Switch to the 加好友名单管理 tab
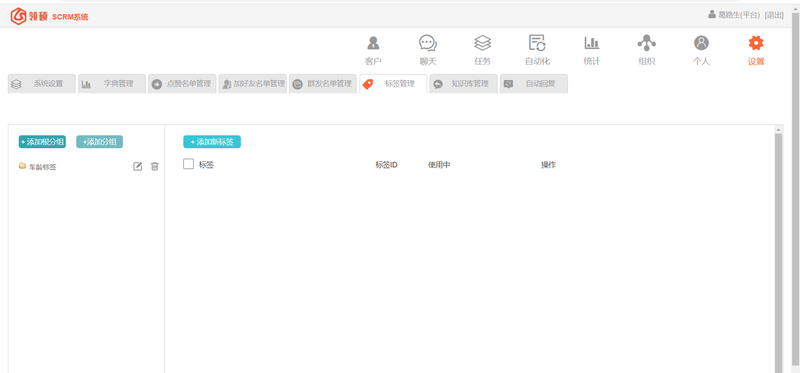Viewport: 800px width, 373px height. 253,84
